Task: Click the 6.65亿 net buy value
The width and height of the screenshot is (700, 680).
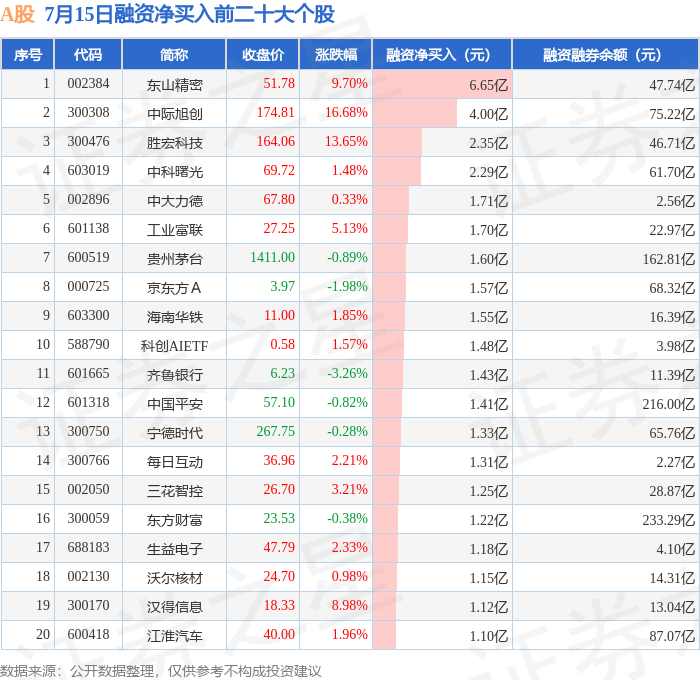Action: coord(488,85)
